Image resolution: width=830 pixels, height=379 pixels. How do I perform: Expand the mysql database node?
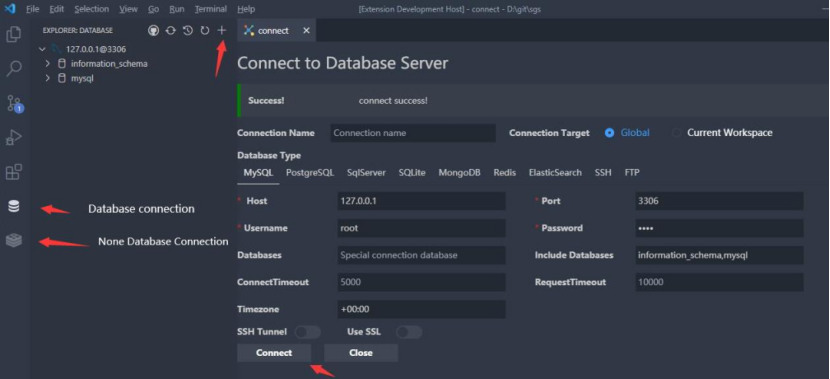click(x=48, y=78)
